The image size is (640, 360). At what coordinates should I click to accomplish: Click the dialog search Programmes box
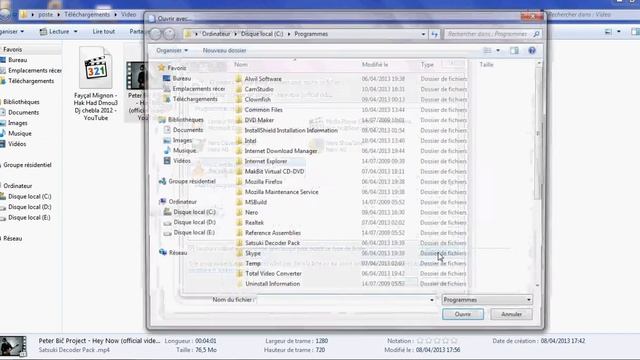[493, 34]
